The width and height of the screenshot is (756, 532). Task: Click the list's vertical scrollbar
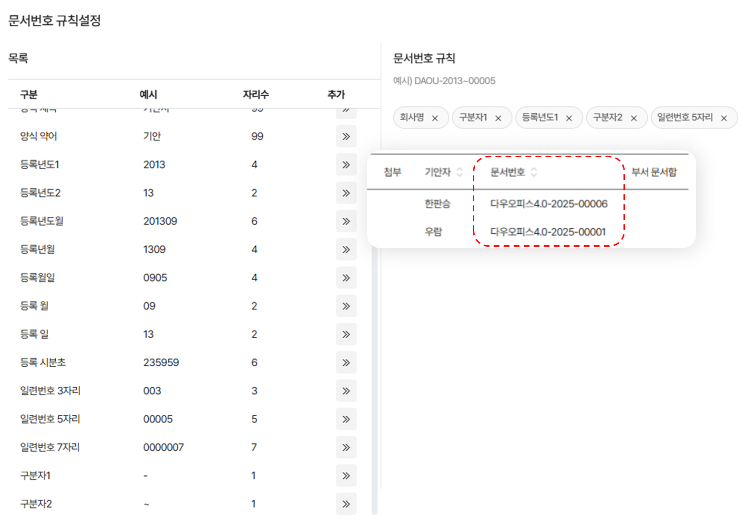pos(375,381)
